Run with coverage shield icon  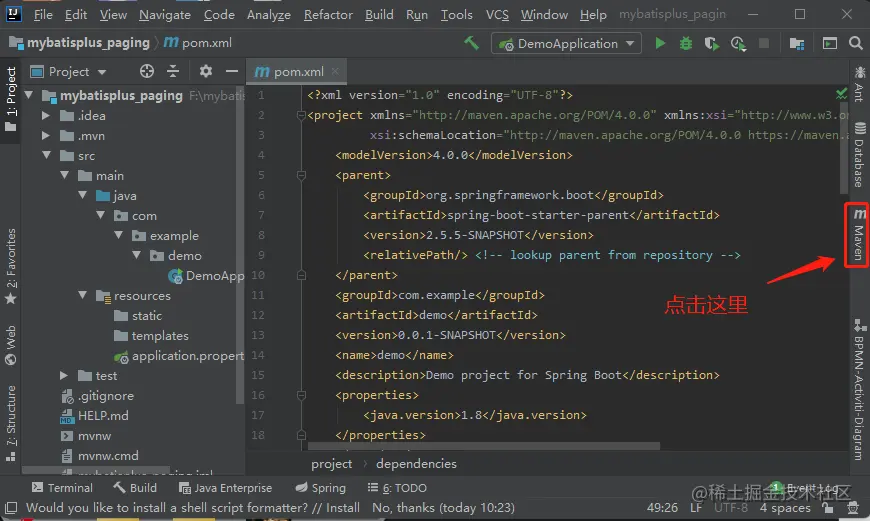click(x=711, y=43)
